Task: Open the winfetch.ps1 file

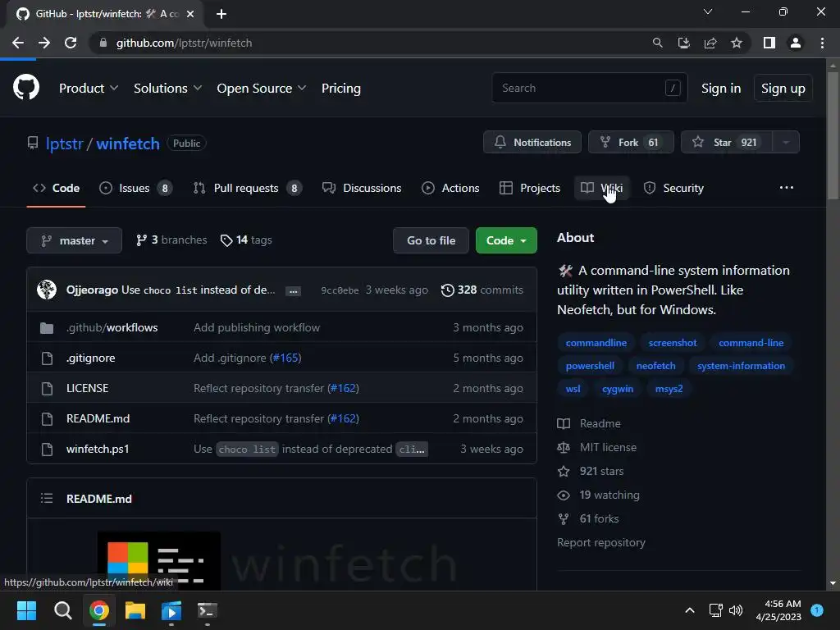Action: pos(98,449)
